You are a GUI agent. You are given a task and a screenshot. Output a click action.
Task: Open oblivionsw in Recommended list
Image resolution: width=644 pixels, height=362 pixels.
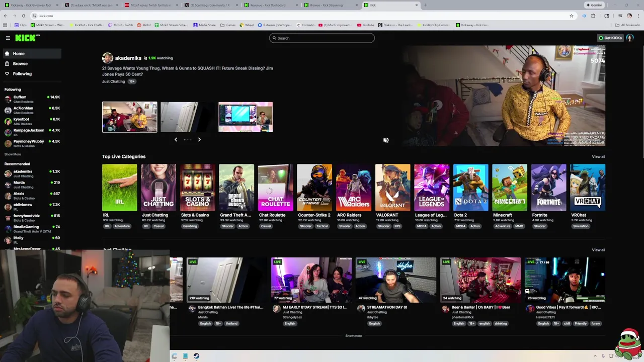pos(32,207)
